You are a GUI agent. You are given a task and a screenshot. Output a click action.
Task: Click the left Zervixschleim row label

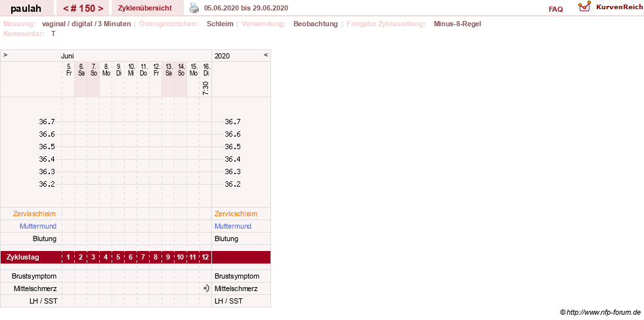[35, 214]
